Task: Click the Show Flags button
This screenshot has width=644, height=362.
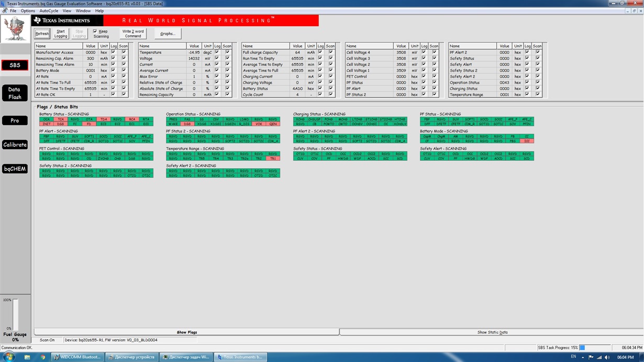Action: pos(187,332)
